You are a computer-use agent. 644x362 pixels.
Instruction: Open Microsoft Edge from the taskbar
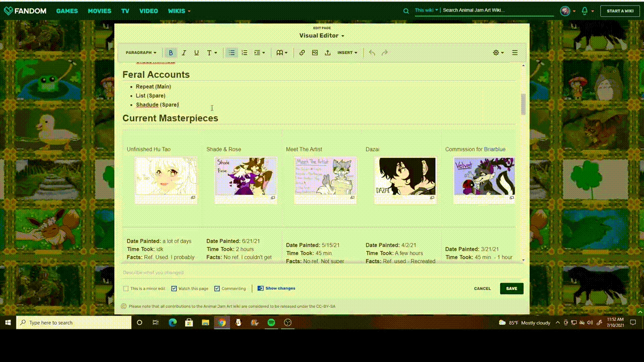pyautogui.click(x=173, y=322)
